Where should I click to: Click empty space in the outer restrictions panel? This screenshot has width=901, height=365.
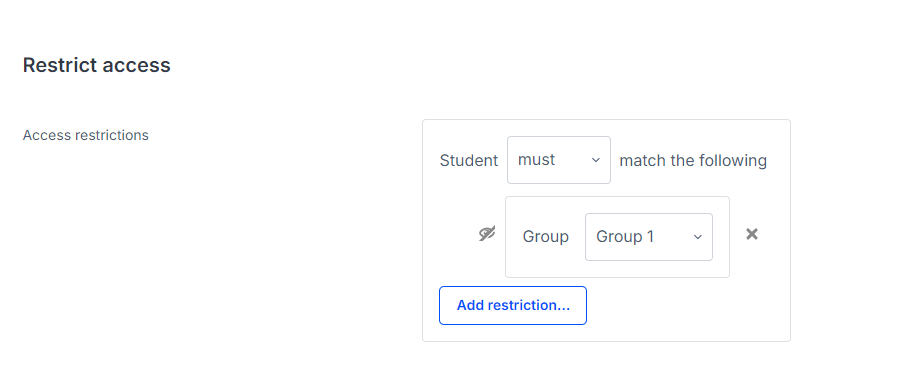tap(690, 310)
